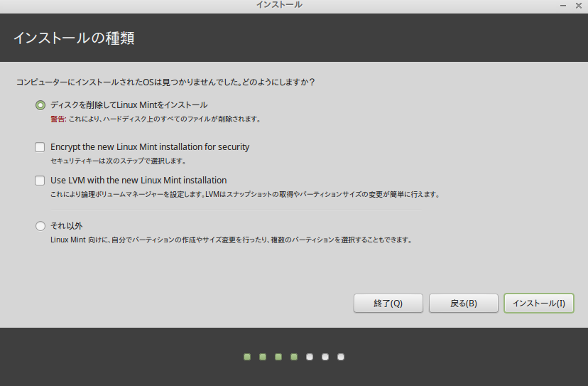Click the インストール window title bar text
The width and height of the screenshot is (588, 386).
tap(279, 5)
